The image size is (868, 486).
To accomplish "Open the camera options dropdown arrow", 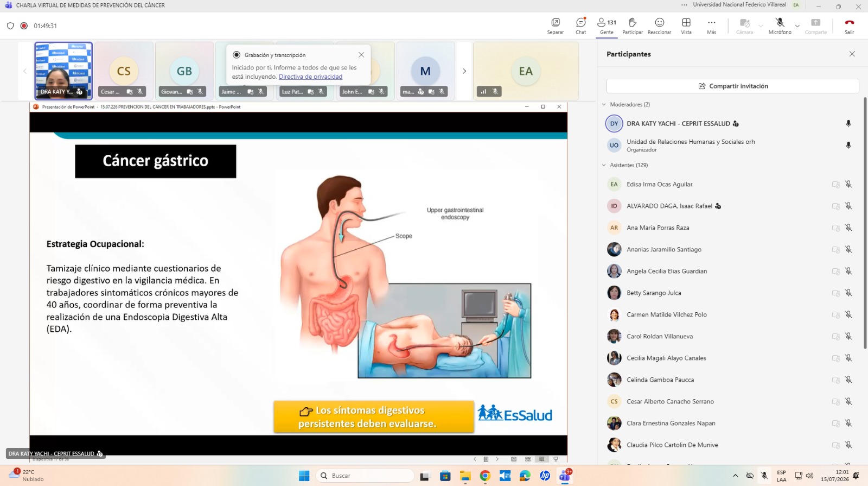I will click(761, 26).
